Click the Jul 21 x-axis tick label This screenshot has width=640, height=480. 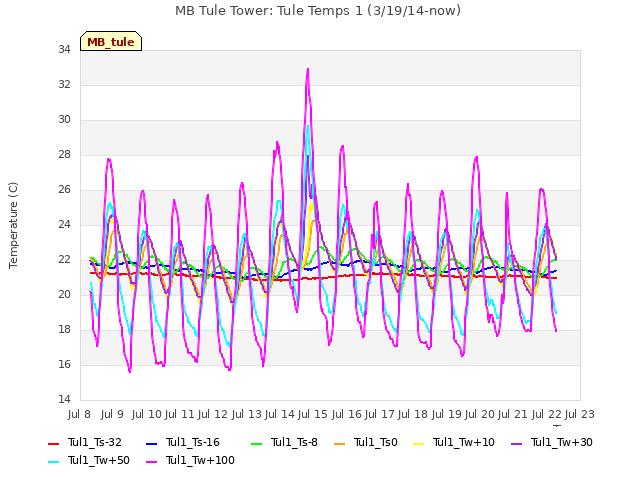[x=513, y=414]
